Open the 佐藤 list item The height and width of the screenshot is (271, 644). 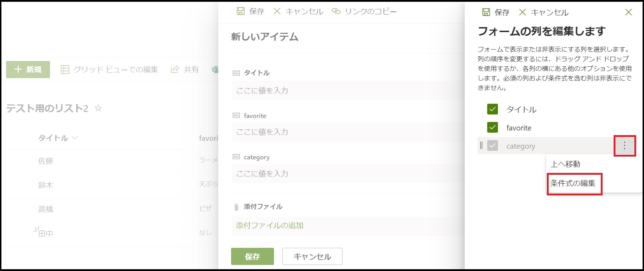pos(46,161)
